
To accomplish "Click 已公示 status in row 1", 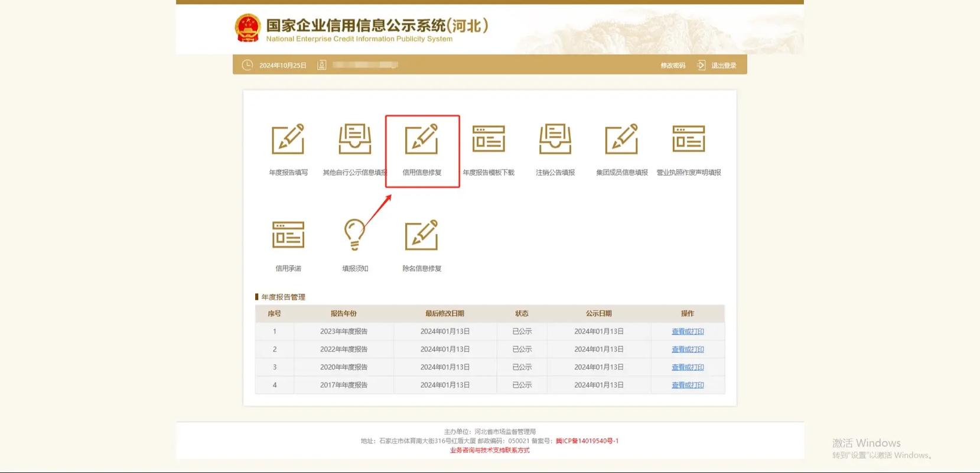I will pyautogui.click(x=522, y=332).
